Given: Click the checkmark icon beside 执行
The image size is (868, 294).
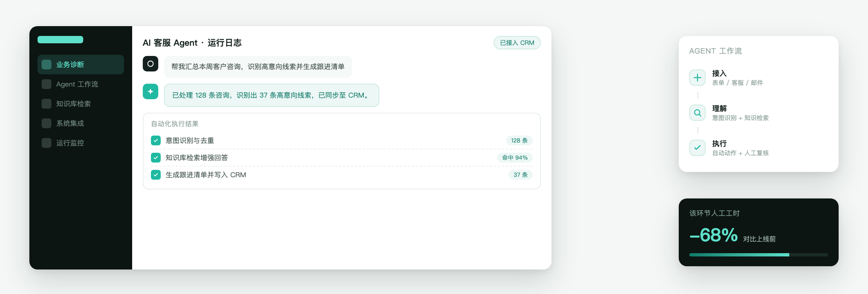Looking at the screenshot, I should point(697,148).
